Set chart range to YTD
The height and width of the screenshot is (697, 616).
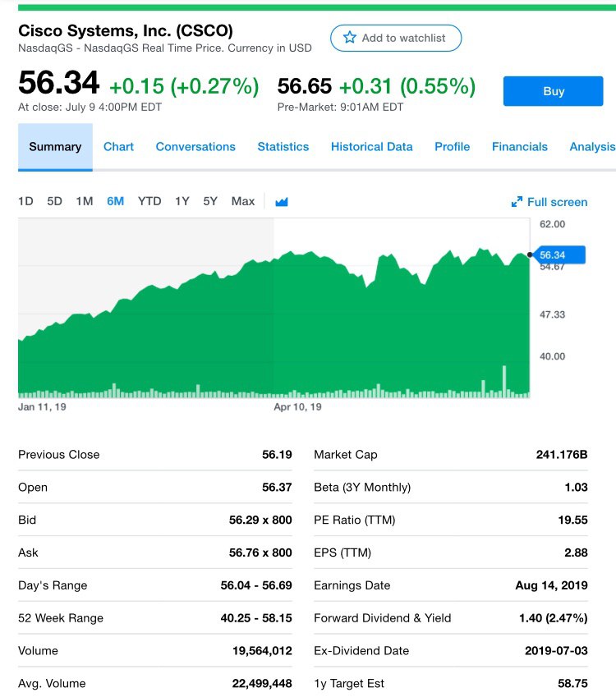tap(149, 201)
